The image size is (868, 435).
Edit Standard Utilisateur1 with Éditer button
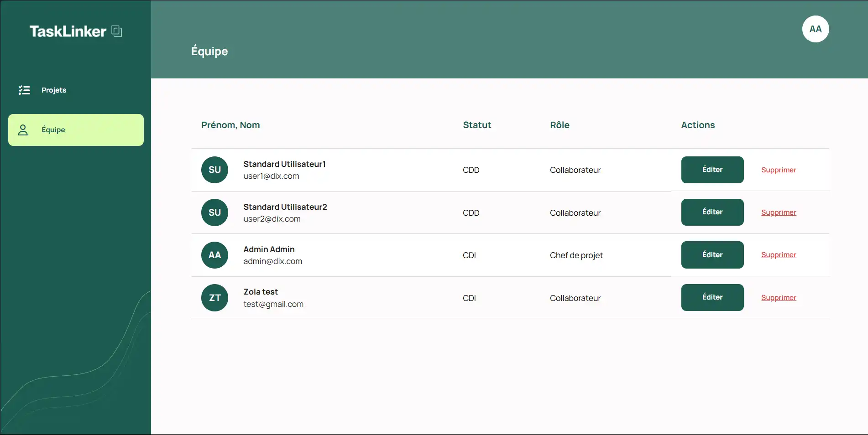712,170
